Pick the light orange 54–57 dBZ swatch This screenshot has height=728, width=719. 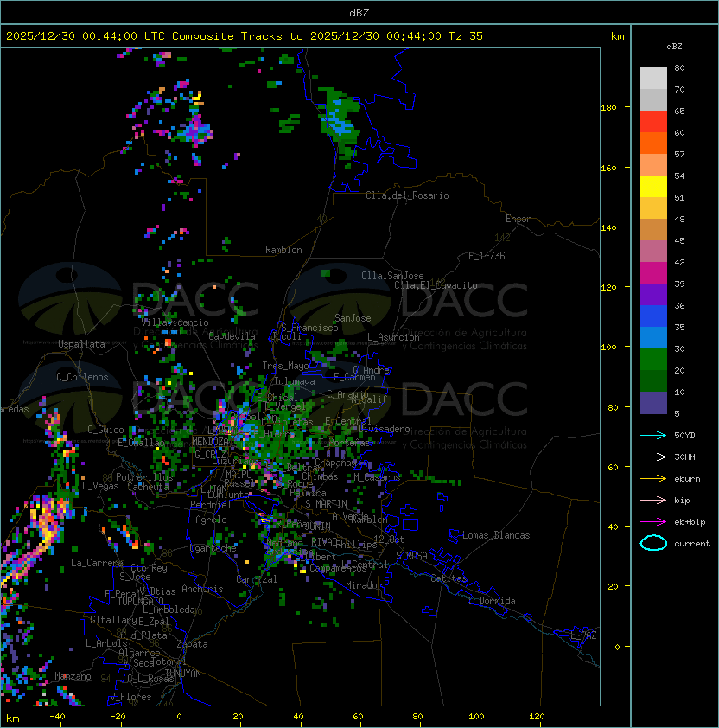(653, 165)
